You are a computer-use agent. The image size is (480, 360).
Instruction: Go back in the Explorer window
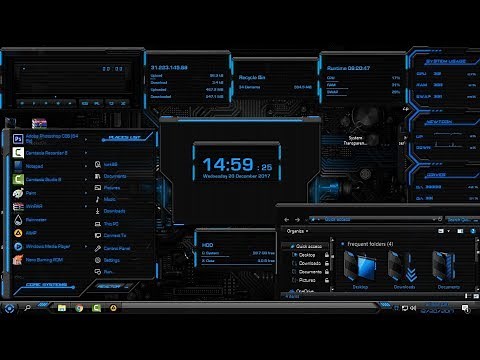pyautogui.click(x=286, y=219)
